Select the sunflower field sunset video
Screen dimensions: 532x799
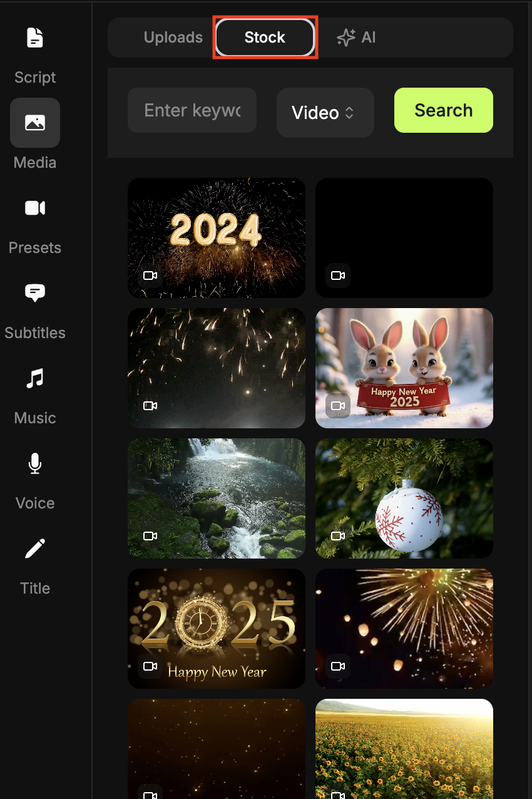pyautogui.click(x=404, y=749)
